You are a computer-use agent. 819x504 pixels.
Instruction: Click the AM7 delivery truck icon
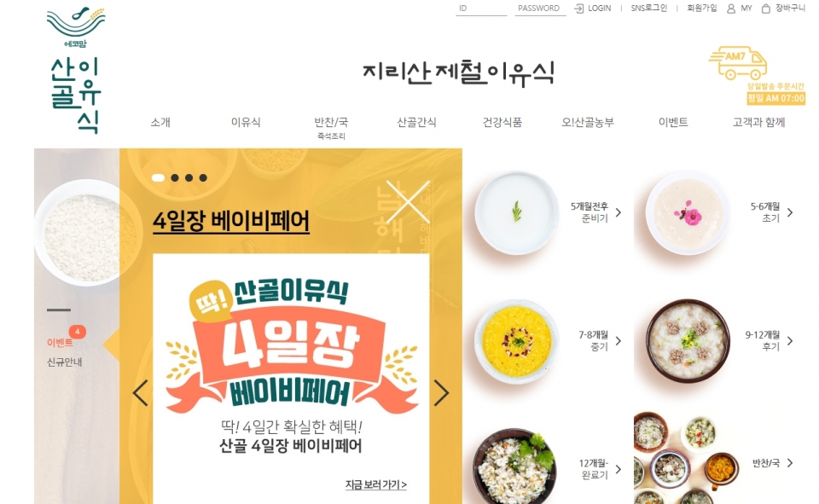click(738, 62)
